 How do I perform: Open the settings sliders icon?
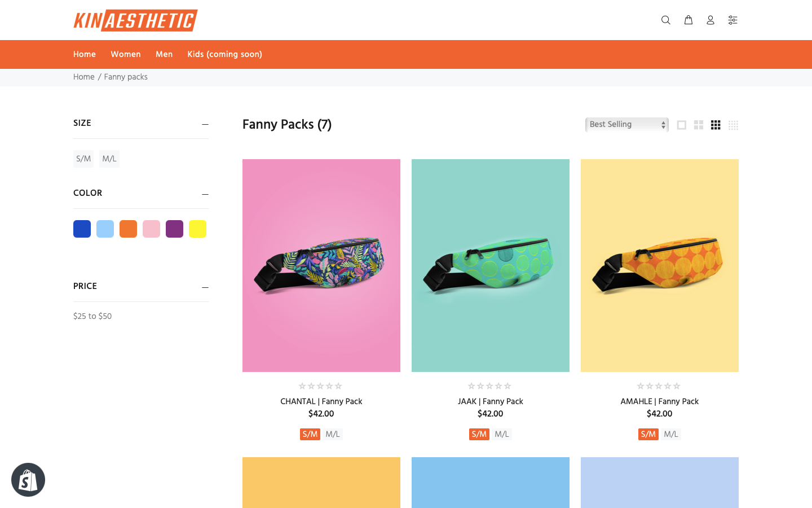coord(732,20)
